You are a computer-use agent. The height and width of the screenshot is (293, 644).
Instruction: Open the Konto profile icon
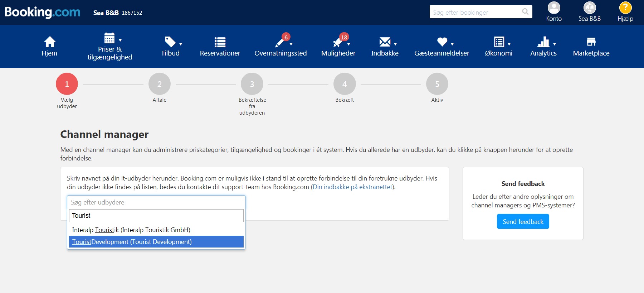tap(553, 8)
